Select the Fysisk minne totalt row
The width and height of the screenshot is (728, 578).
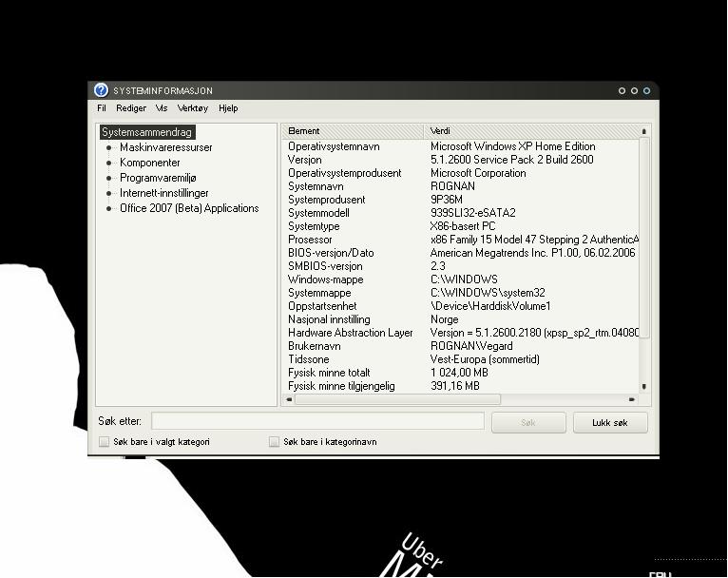point(461,373)
